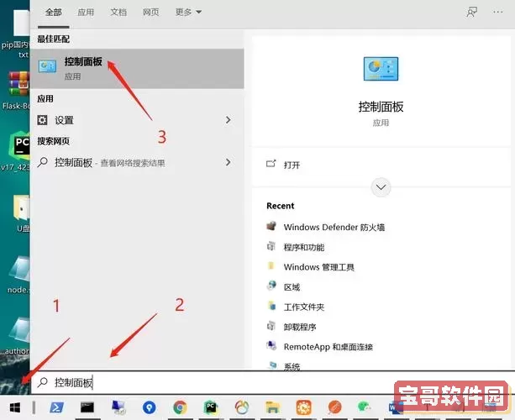The width and height of the screenshot is (515, 420).
Task: Switch to the 网页 tab
Action: (150, 13)
